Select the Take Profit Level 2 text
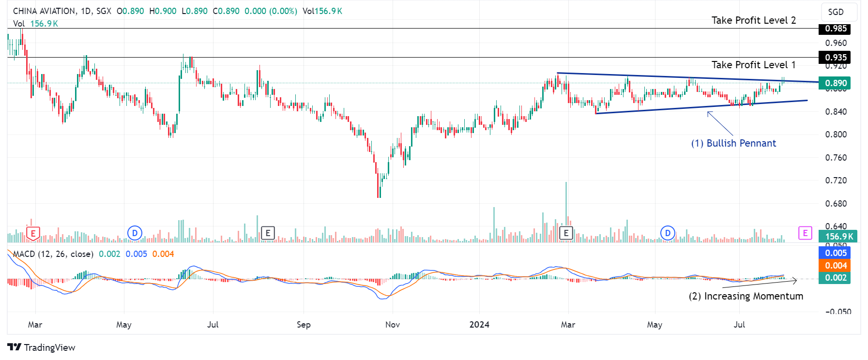868x360 pixels. (754, 20)
